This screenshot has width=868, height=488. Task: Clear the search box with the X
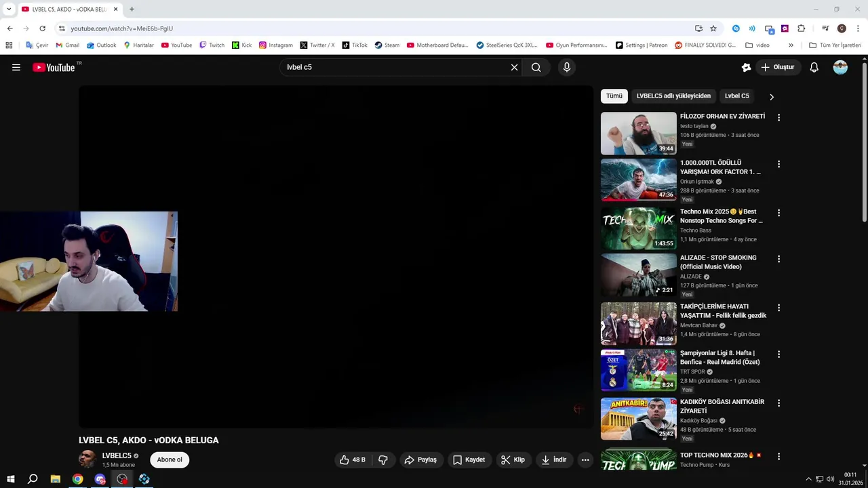(514, 67)
